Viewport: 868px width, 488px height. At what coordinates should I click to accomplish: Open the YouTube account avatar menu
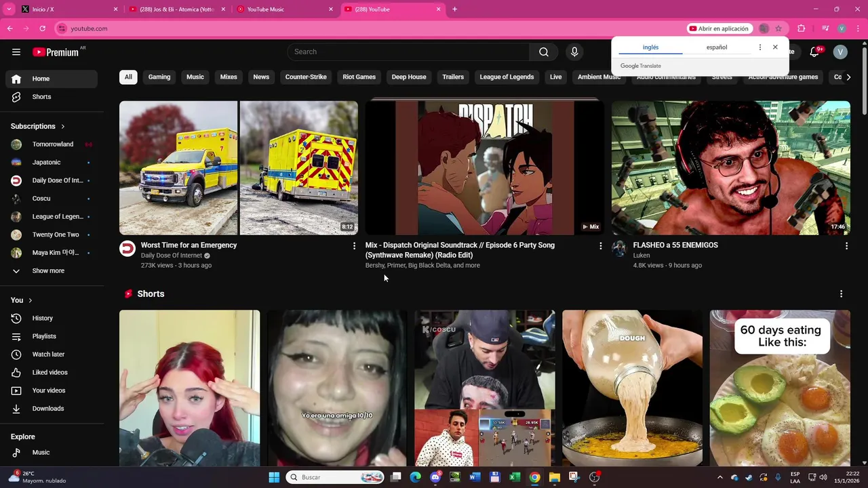point(840,52)
